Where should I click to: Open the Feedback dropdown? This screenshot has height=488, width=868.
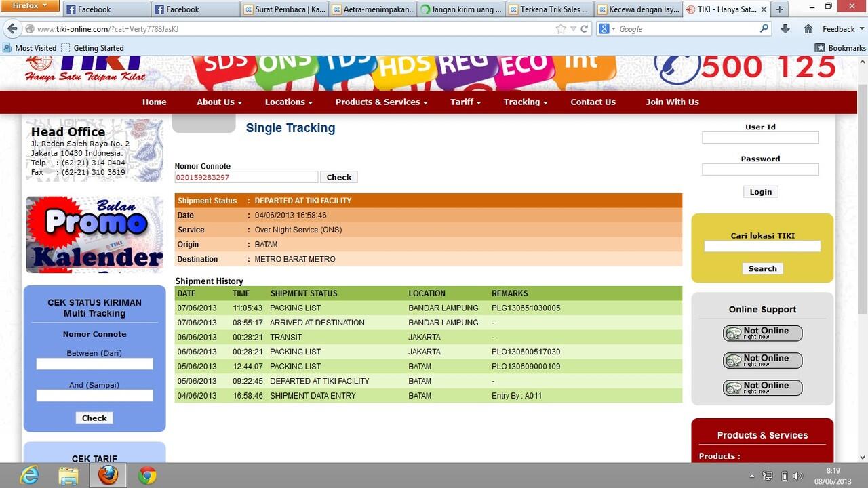click(842, 28)
